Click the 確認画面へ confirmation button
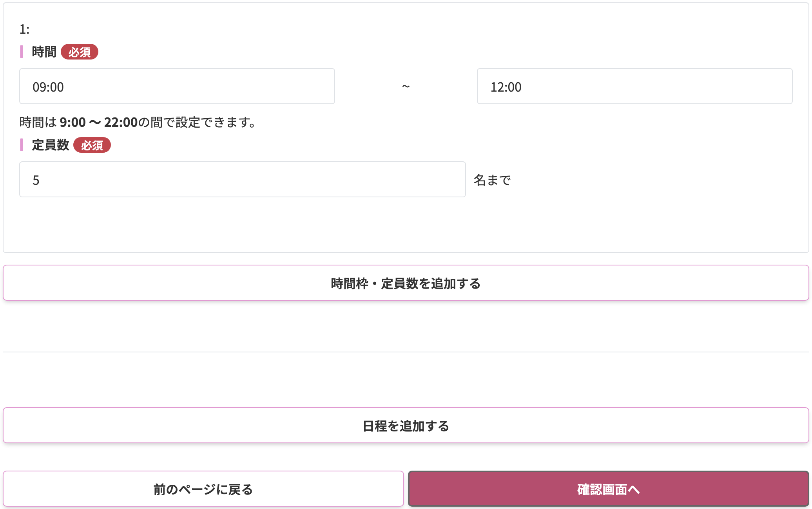 tap(609, 489)
